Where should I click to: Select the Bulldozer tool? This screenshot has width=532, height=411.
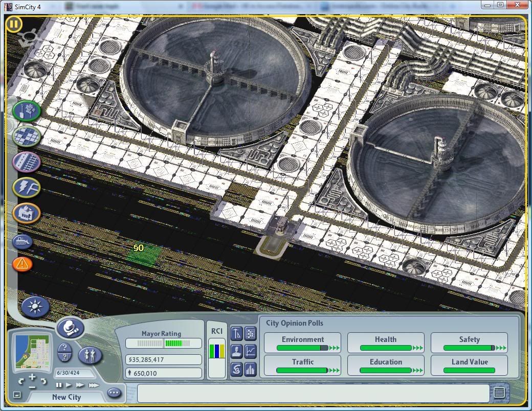click(x=23, y=242)
